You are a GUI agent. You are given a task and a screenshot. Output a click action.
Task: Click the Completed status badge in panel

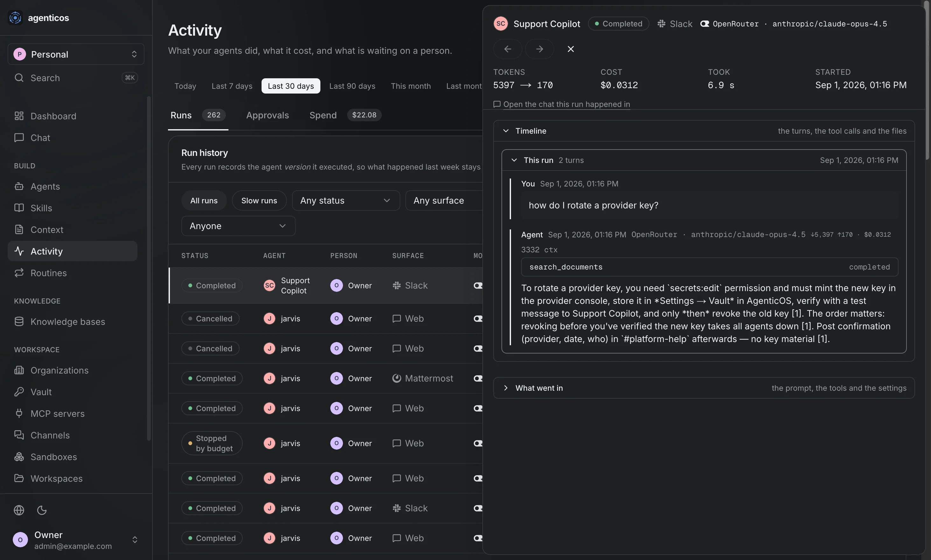click(618, 24)
